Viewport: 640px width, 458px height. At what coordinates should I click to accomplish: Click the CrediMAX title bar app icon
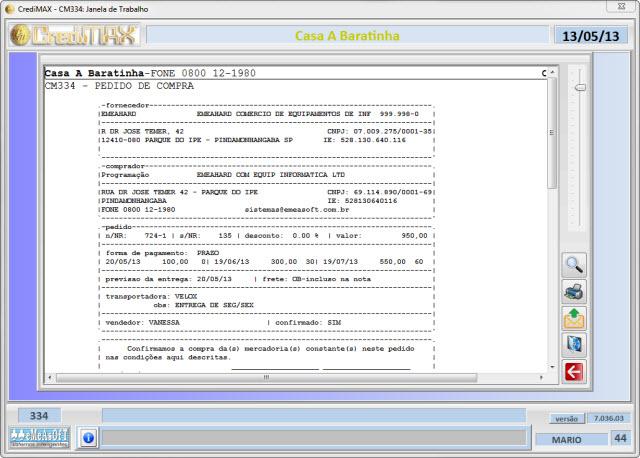[x=10, y=8]
